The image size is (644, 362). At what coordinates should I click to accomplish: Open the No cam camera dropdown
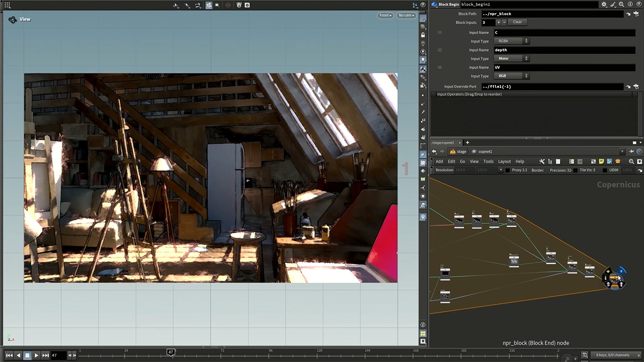coord(406,15)
